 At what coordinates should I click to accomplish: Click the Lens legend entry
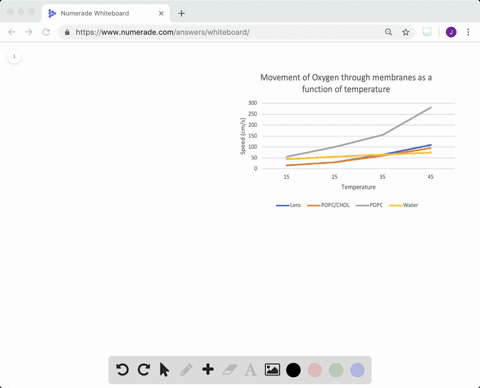click(x=289, y=205)
